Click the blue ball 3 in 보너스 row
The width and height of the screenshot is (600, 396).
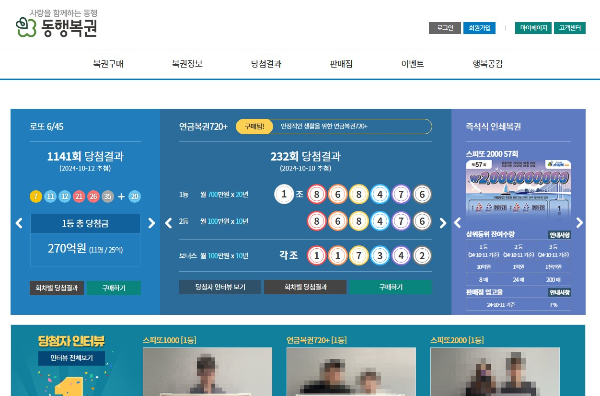(x=380, y=255)
